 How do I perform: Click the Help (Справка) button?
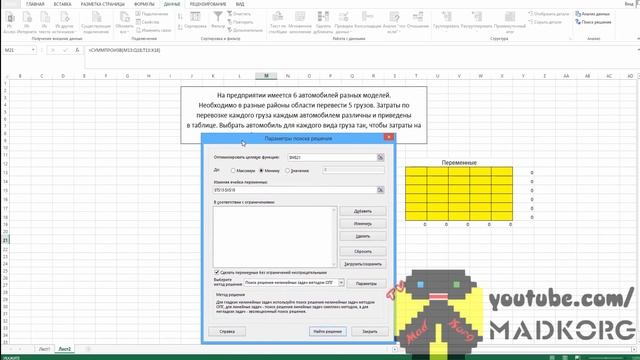click(227, 331)
